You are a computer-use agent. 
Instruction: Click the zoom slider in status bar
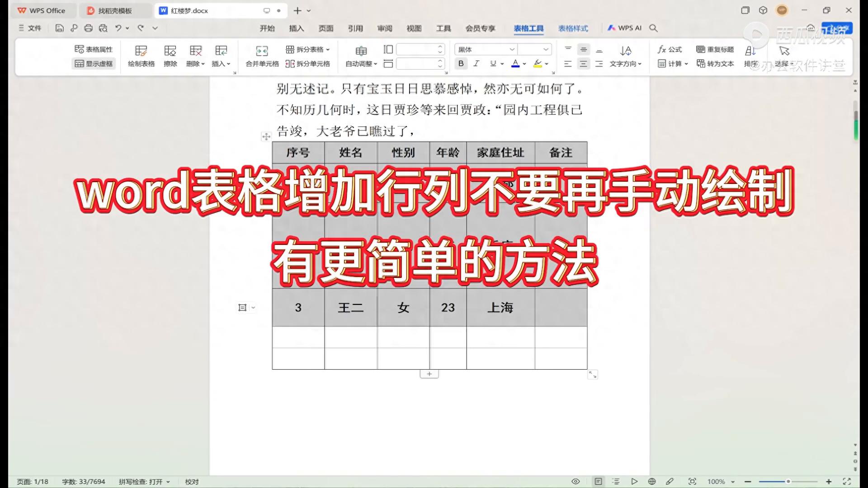[788, 482]
